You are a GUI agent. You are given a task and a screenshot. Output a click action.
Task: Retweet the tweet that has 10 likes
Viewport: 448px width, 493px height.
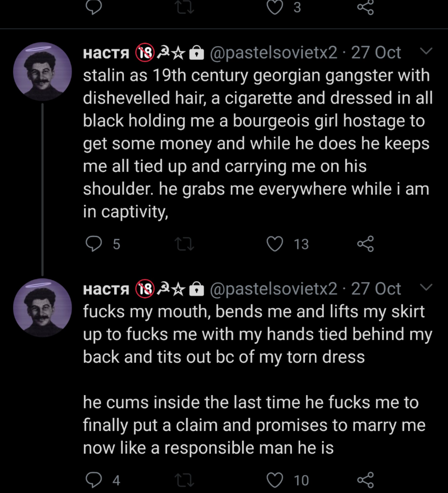[185, 480]
